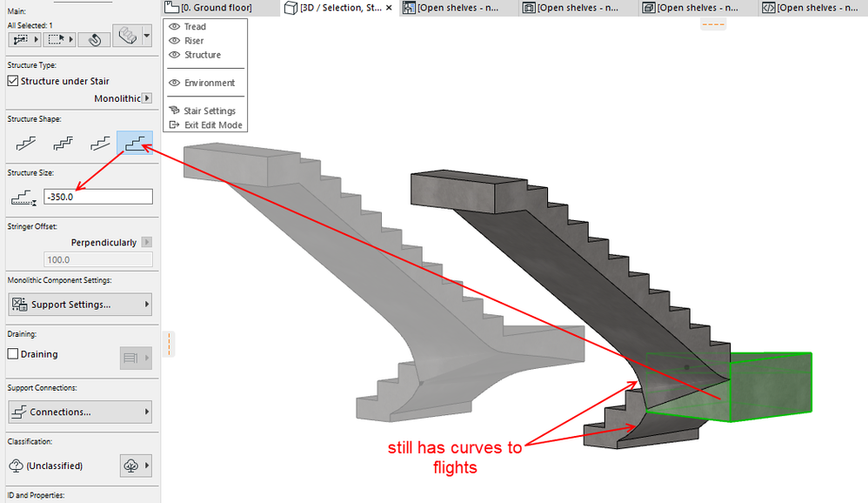
Task: Close the 3D / Selection tab
Action: point(389,8)
